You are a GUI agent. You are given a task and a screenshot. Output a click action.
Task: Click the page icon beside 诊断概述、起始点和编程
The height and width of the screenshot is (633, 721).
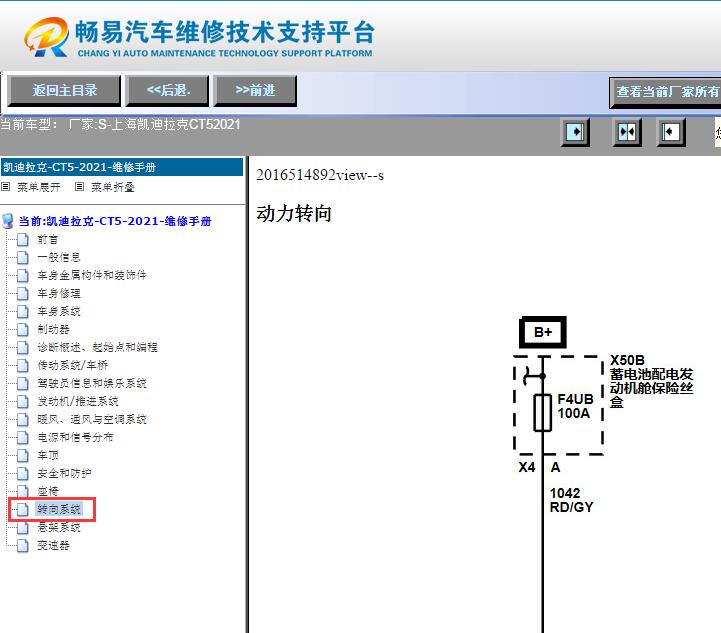tap(23, 347)
